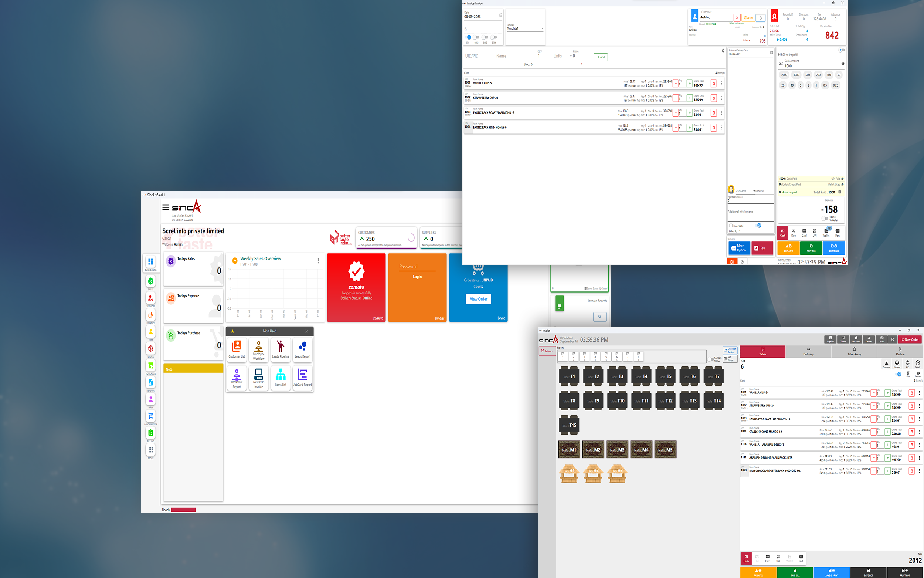Click the UPI payment mode icon
This screenshot has width=924, height=578.
[x=814, y=232]
